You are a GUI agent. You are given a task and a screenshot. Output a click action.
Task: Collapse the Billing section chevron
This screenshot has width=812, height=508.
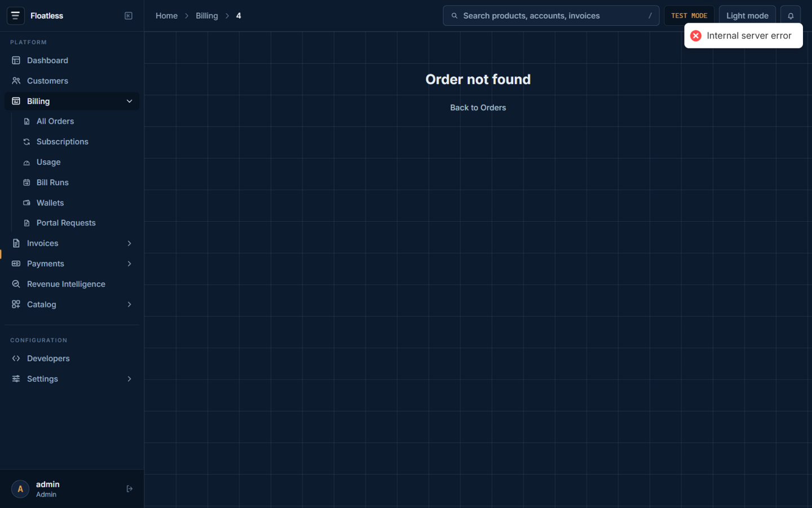129,101
